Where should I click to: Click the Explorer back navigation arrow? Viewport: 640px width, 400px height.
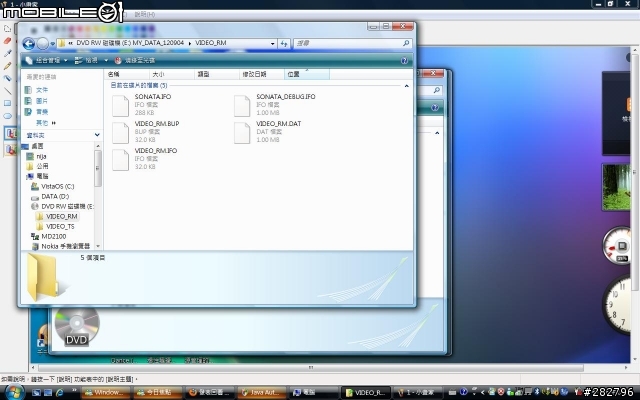click(x=29, y=45)
